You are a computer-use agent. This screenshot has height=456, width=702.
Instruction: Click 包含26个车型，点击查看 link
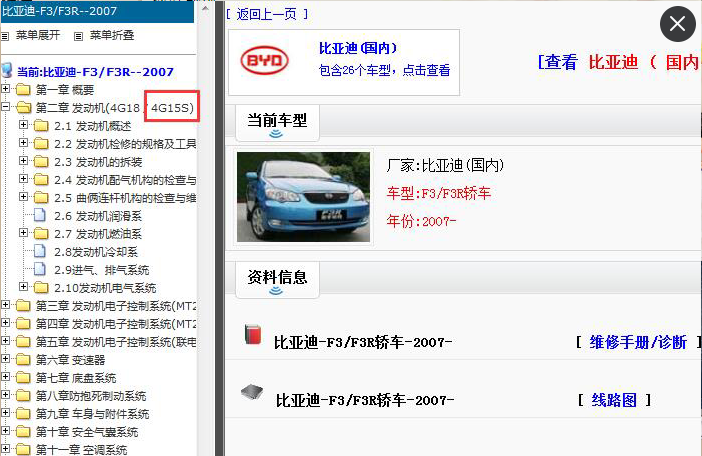pyautogui.click(x=384, y=70)
